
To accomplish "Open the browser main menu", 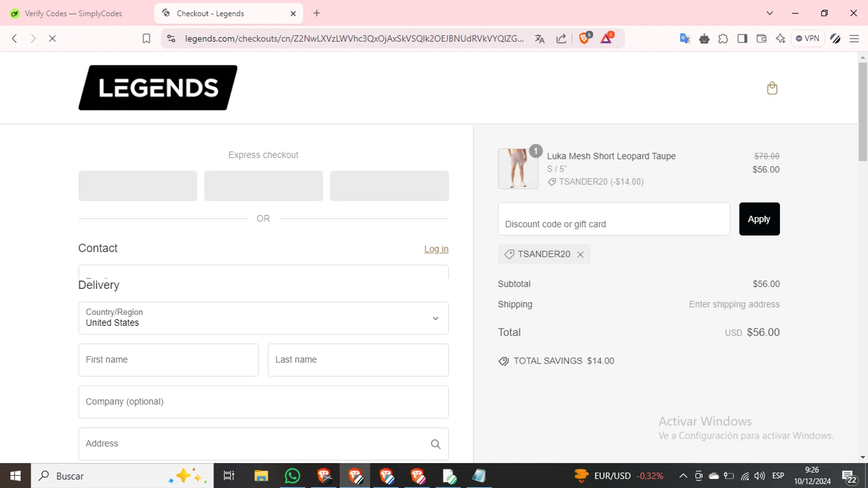I will (855, 39).
